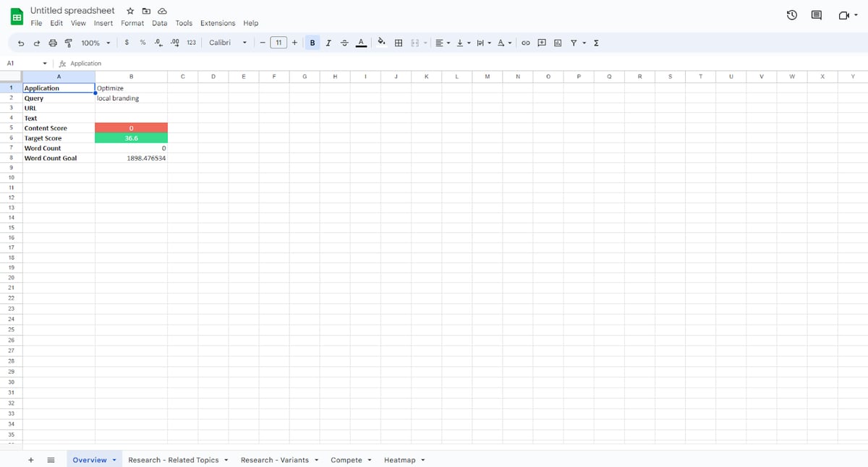
Task: Open the text color picker
Action: coord(361,43)
